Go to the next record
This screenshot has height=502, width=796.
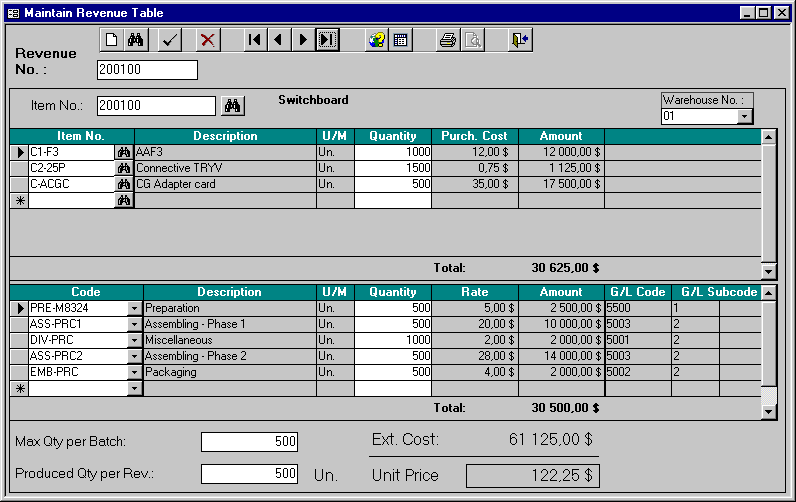click(x=302, y=40)
